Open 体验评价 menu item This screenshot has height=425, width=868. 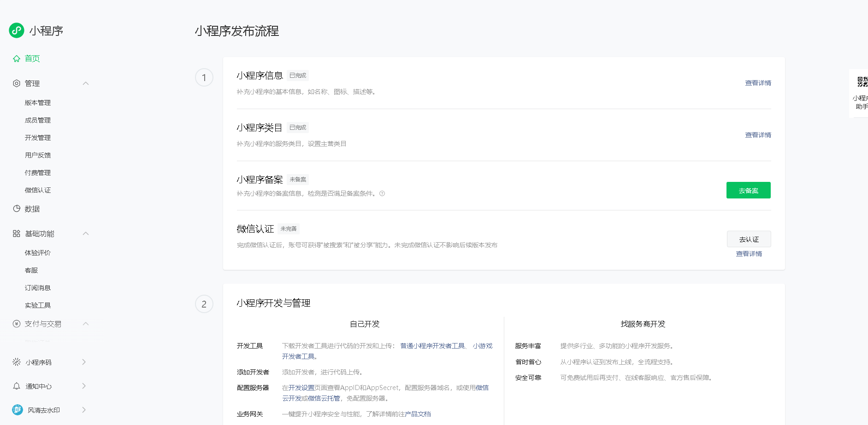pyautogui.click(x=38, y=253)
